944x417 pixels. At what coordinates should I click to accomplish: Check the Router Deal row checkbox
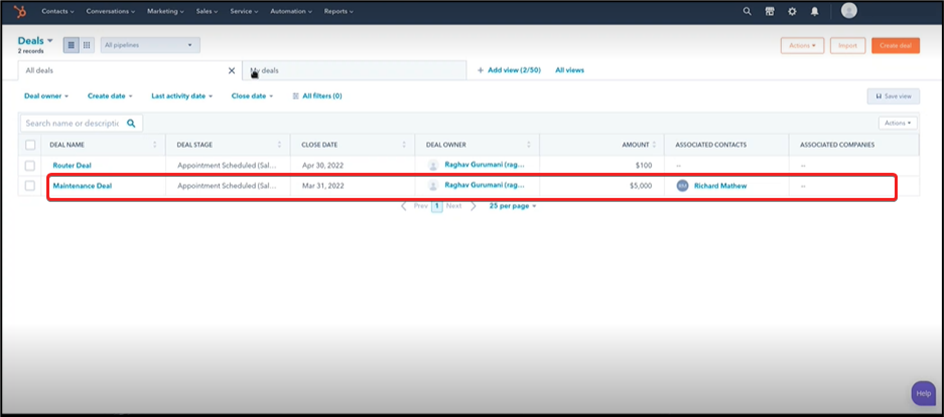pos(30,165)
